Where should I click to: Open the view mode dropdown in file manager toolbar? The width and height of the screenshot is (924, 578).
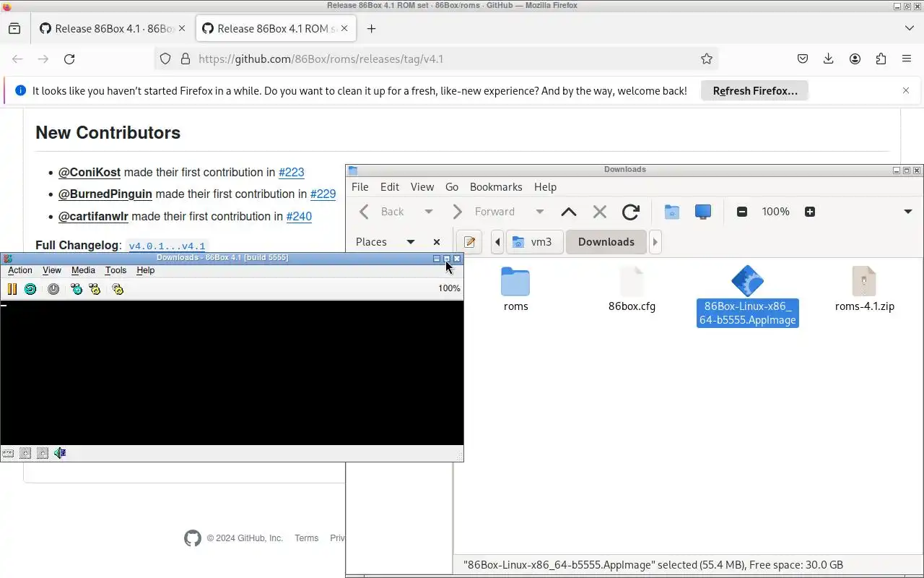[x=908, y=212]
